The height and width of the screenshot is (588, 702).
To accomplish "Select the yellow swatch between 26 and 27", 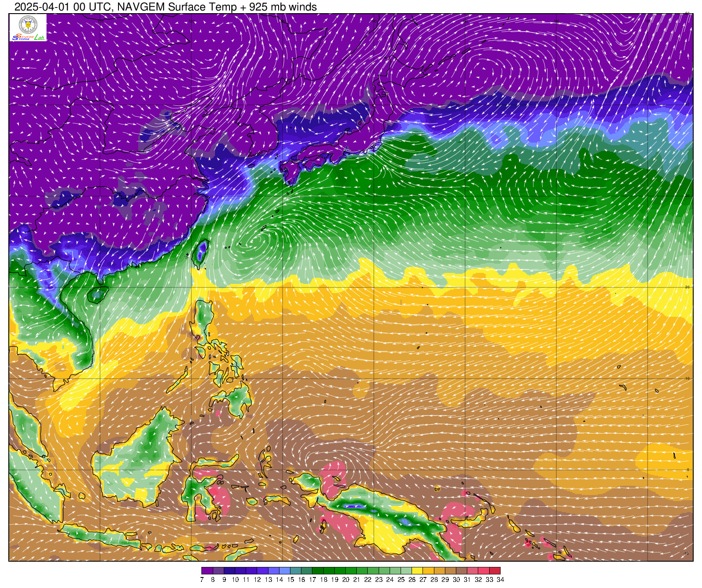I will [x=417, y=571].
